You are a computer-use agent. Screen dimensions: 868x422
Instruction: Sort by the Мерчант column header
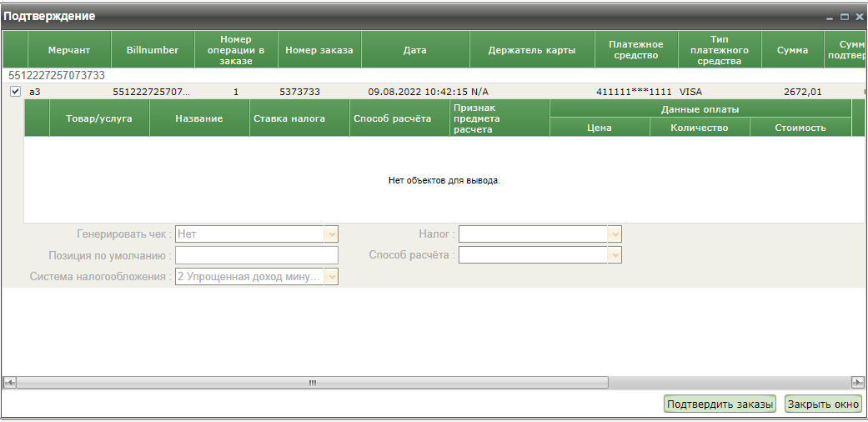69,50
